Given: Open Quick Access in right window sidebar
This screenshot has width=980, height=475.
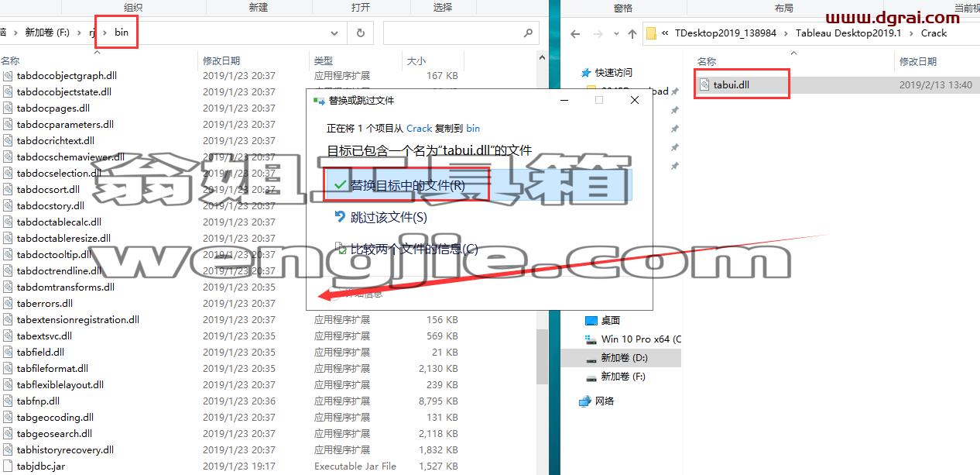Looking at the screenshot, I should (x=614, y=72).
